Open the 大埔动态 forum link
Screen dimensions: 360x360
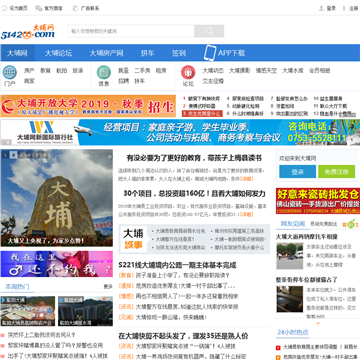point(213,71)
